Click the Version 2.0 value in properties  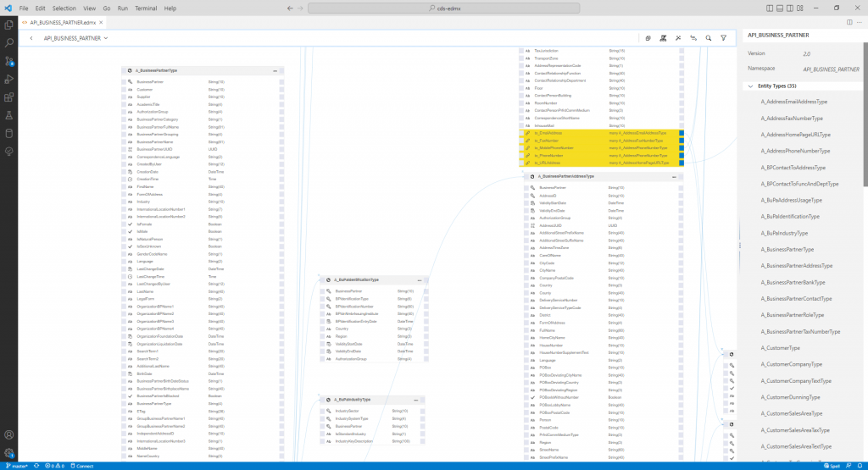click(807, 54)
